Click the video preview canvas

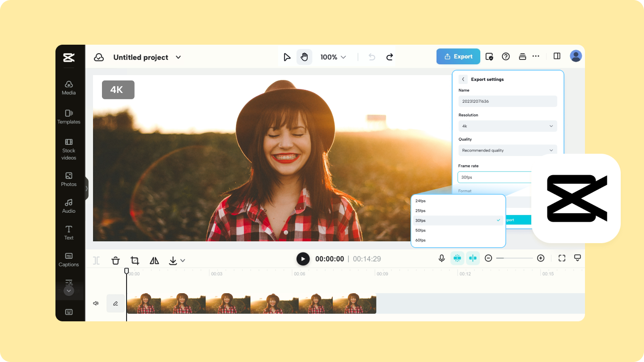pos(272,158)
